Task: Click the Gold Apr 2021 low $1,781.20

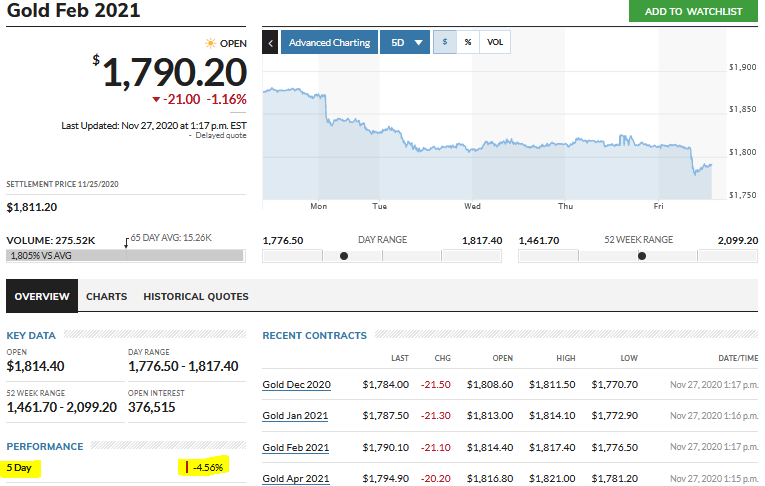Action: click(x=615, y=479)
